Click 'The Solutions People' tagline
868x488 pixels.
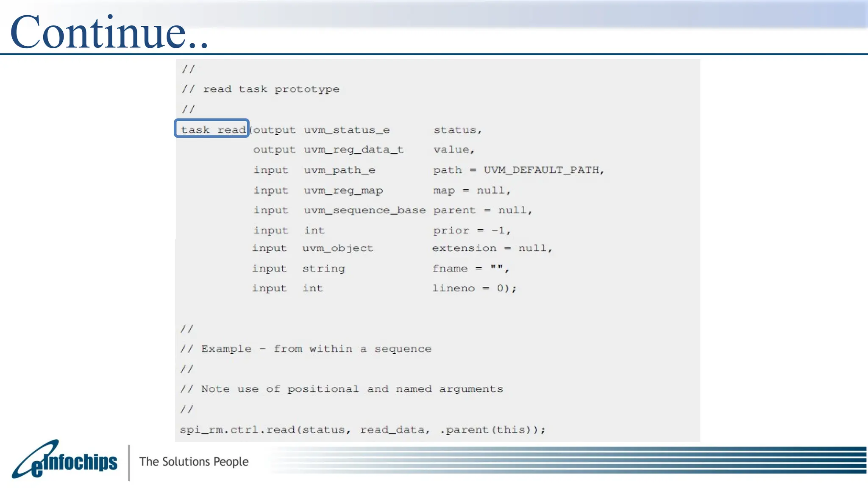[x=194, y=461]
